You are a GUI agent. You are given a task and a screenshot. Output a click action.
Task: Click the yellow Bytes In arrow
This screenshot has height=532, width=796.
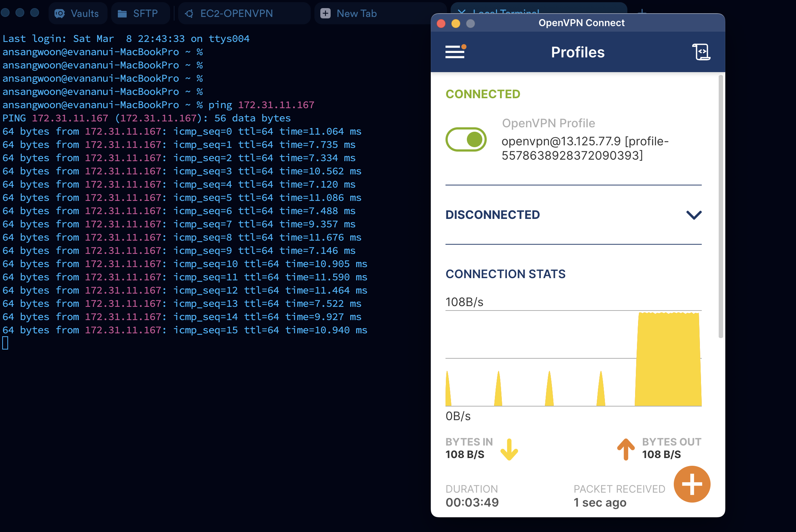[509, 449]
